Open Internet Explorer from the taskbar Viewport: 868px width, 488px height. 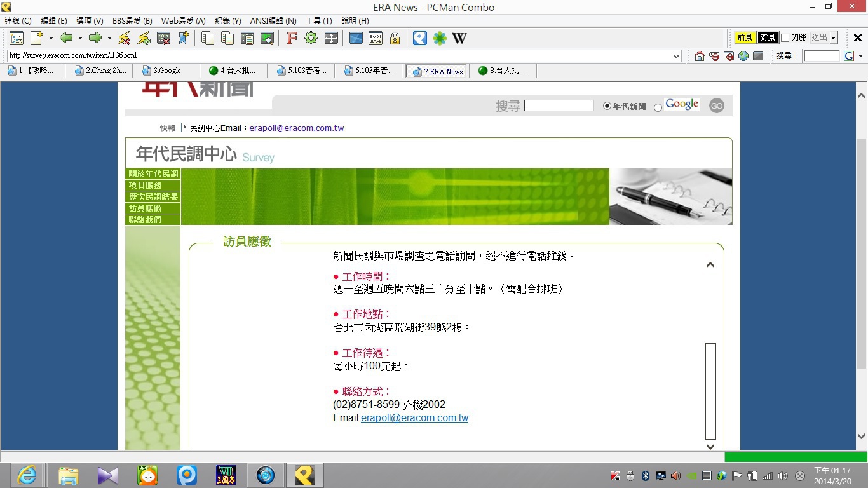tap(27, 475)
